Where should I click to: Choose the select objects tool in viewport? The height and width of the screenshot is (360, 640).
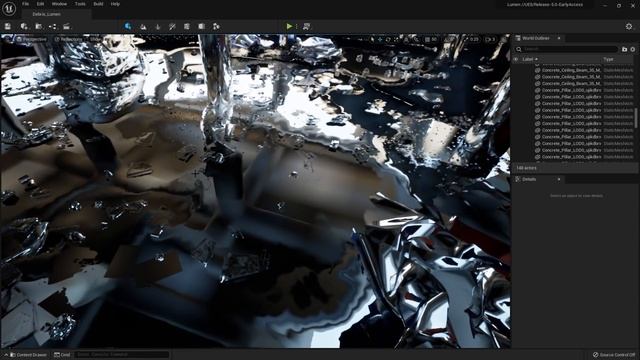372,40
